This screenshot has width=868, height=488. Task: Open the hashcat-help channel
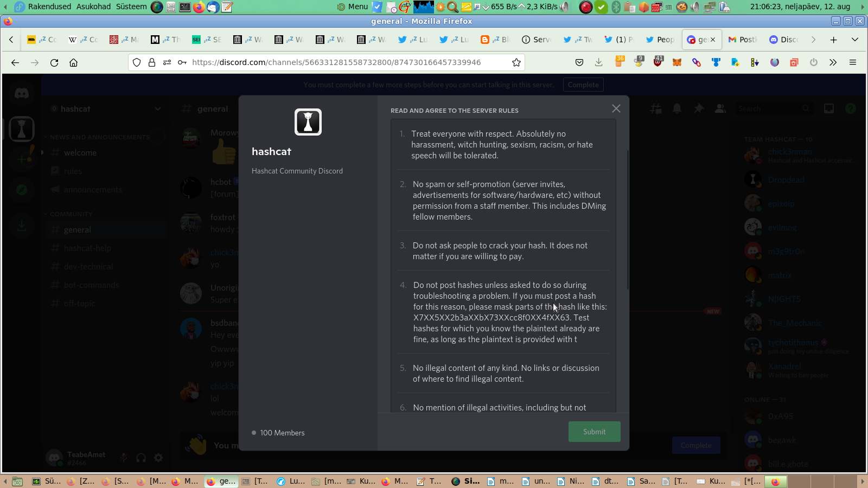tap(106, 248)
